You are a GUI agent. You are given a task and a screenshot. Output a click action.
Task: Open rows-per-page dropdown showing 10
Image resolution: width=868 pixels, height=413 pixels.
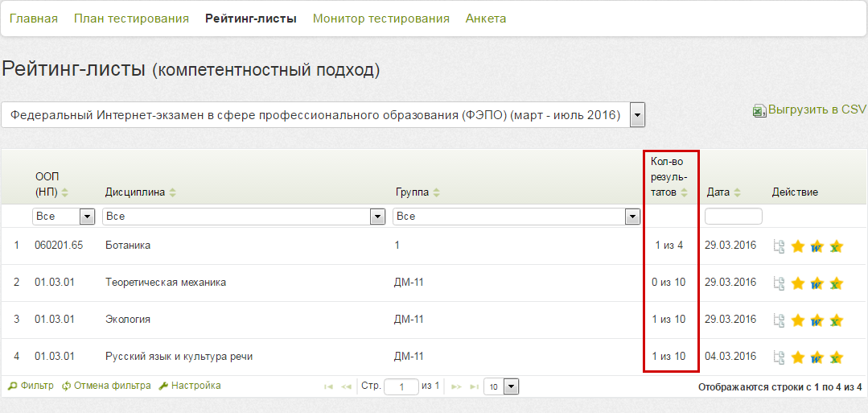(x=511, y=386)
